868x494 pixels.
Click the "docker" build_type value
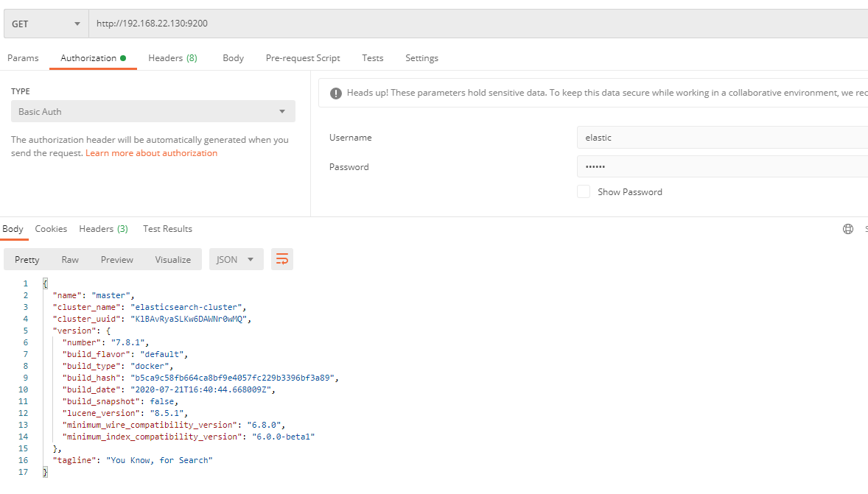(150, 366)
